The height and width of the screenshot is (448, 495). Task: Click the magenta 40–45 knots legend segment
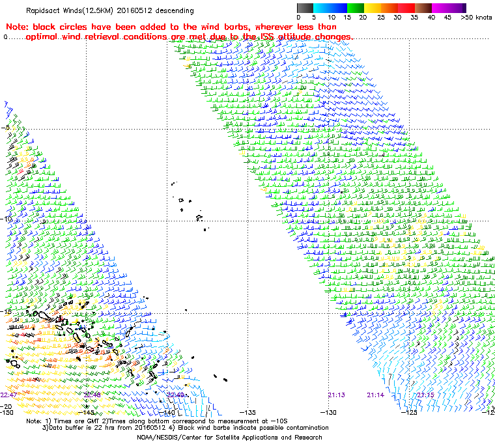(x=440, y=8)
